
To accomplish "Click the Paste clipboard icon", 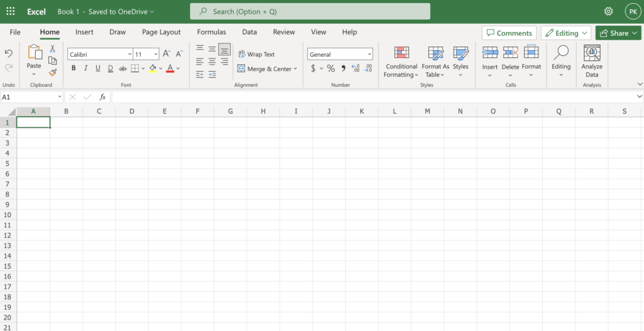I will point(35,52).
